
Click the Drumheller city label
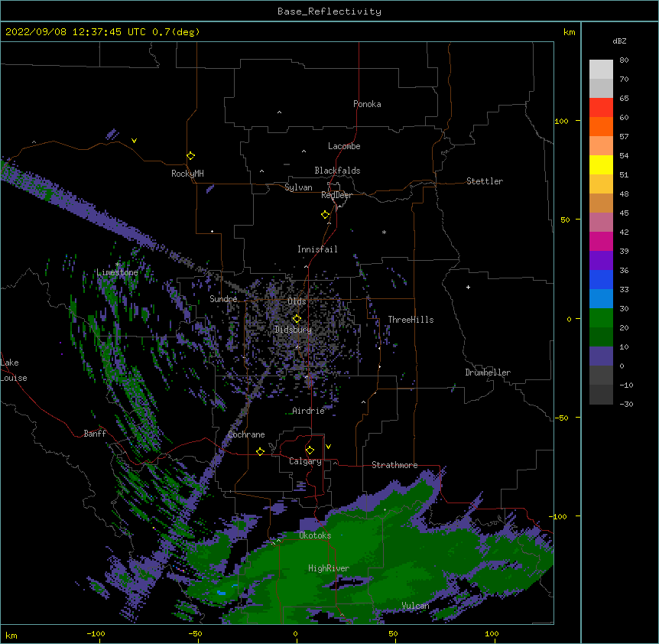(488, 372)
